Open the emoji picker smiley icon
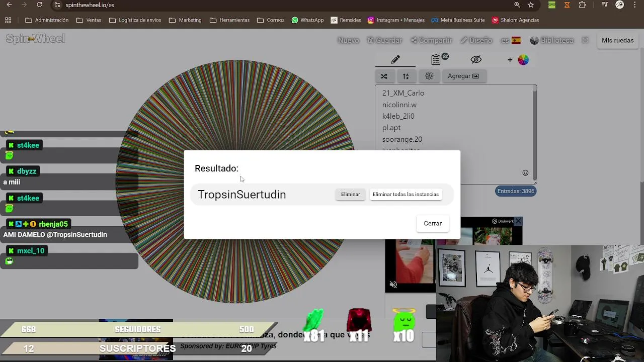This screenshot has height=362, width=644. coord(525,172)
